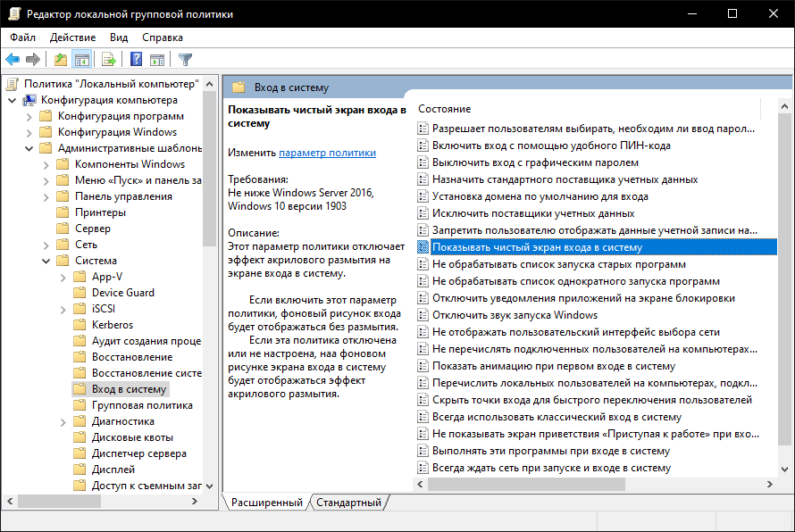The height and width of the screenshot is (532, 795).
Task: Select policy "Показывать чистый экран входа в систему"
Action: (x=603, y=247)
